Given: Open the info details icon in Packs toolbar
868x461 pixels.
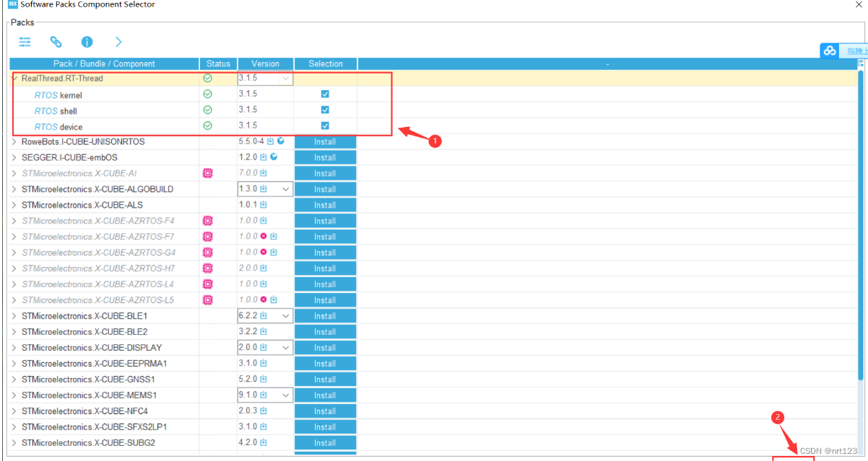Looking at the screenshot, I should click(x=87, y=42).
